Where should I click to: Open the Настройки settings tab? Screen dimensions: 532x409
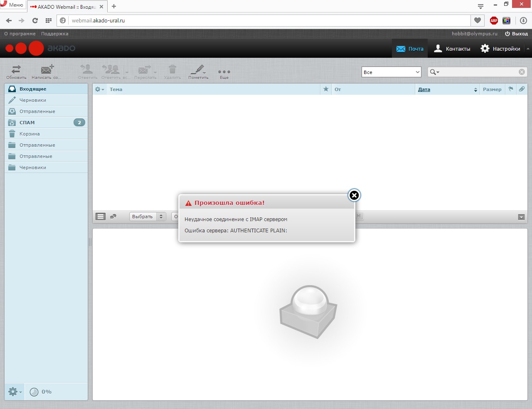click(500, 49)
